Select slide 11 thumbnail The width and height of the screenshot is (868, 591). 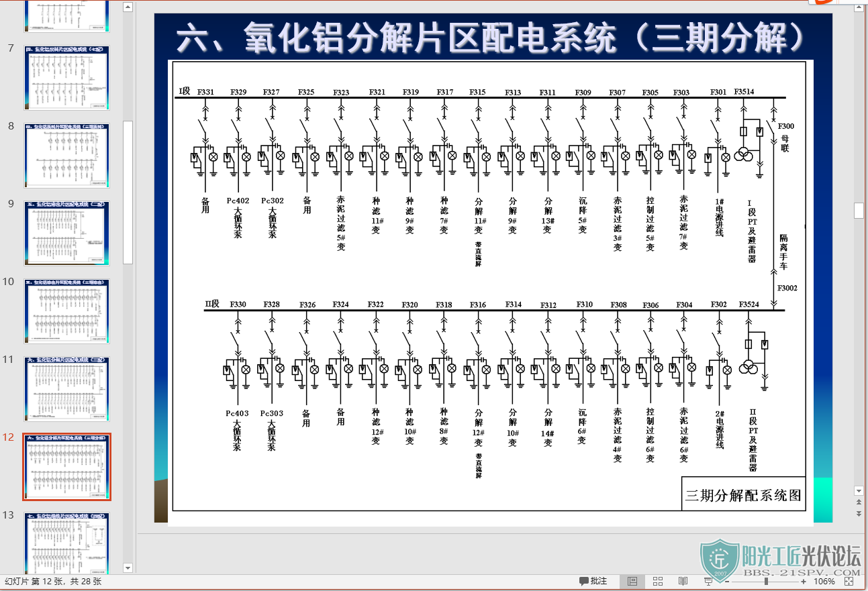67,389
